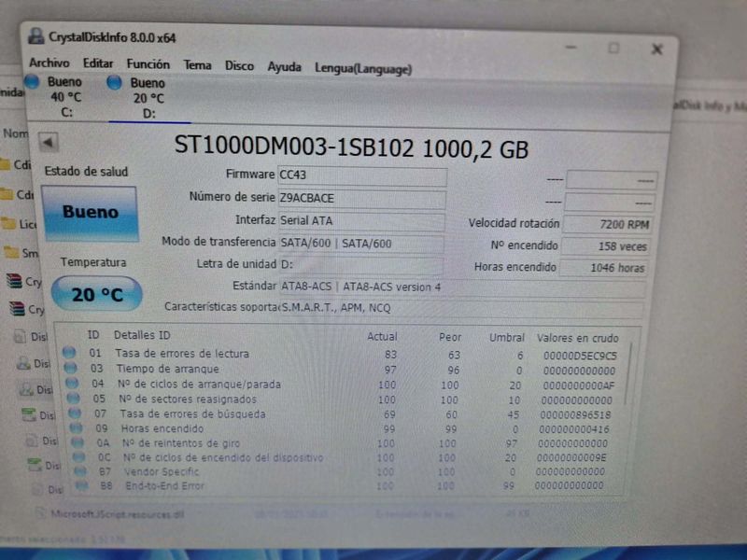Click the drive title ST1000DM003-1SB102

[294, 147]
